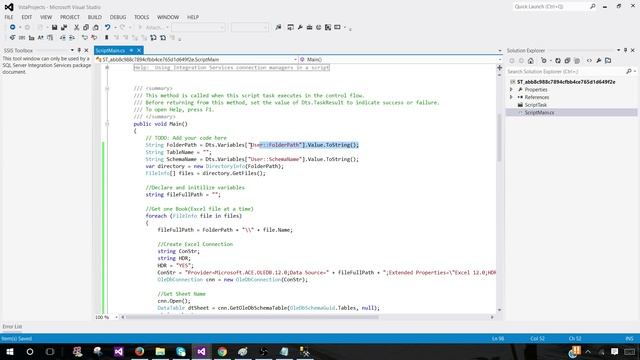Open the HELP menu
Image resolution: width=640 pixels, height=360 pixels.
pyautogui.click(x=193, y=17)
